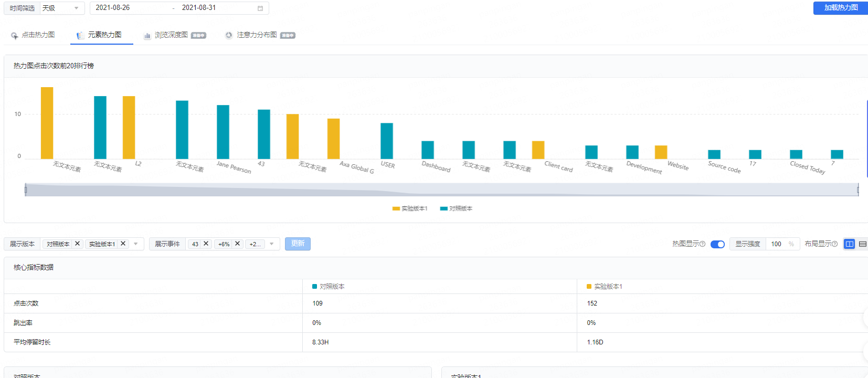Click the Jane Pearson teal bar
The width and height of the screenshot is (868, 378).
223,132
